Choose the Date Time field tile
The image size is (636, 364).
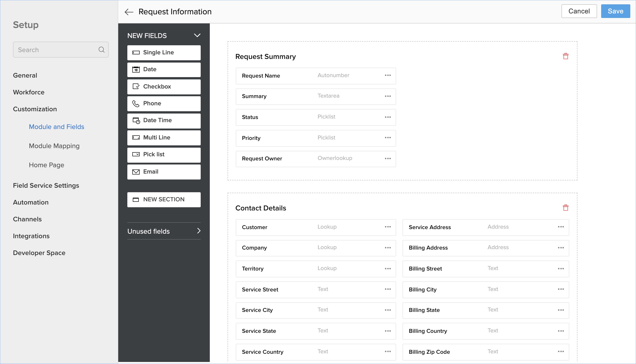pos(164,121)
